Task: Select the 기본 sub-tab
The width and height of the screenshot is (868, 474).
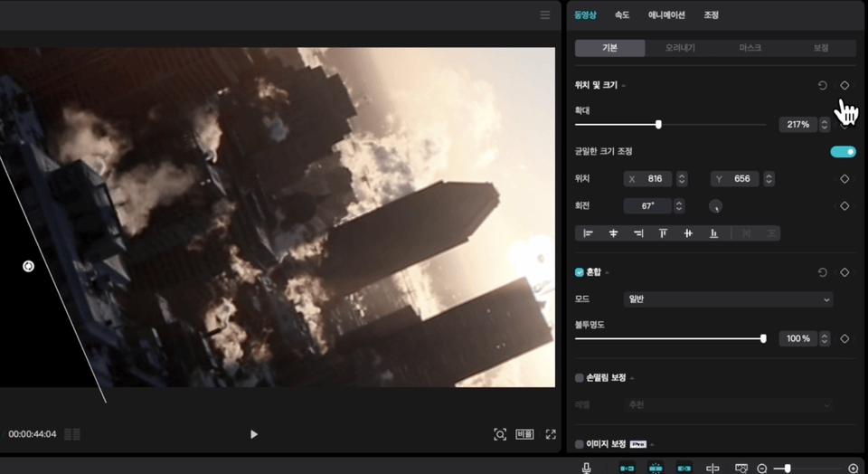Action: click(610, 48)
